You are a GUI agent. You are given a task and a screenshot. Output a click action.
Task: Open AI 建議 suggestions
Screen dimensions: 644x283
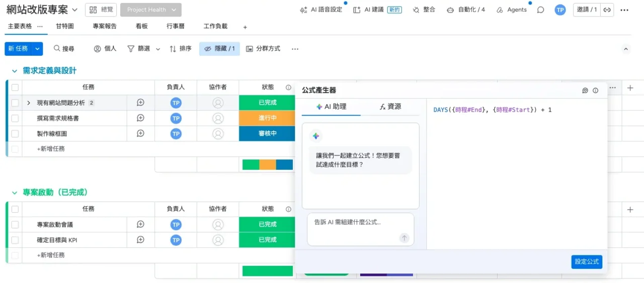pyautogui.click(x=377, y=10)
